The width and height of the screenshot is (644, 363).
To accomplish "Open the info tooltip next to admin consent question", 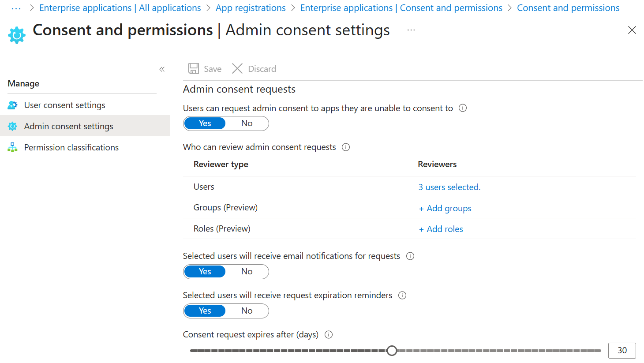I will 462,108.
